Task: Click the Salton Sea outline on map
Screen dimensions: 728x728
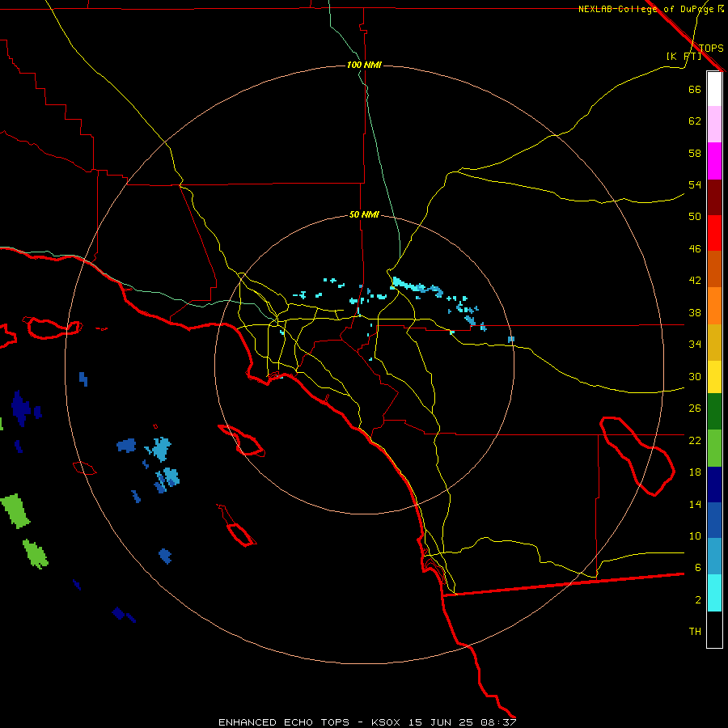Action: point(638,455)
